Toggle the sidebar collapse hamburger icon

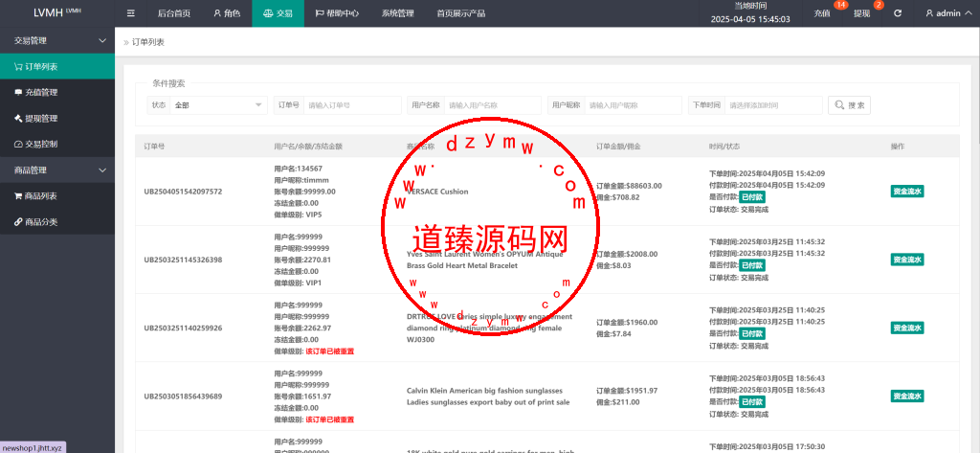[130, 13]
